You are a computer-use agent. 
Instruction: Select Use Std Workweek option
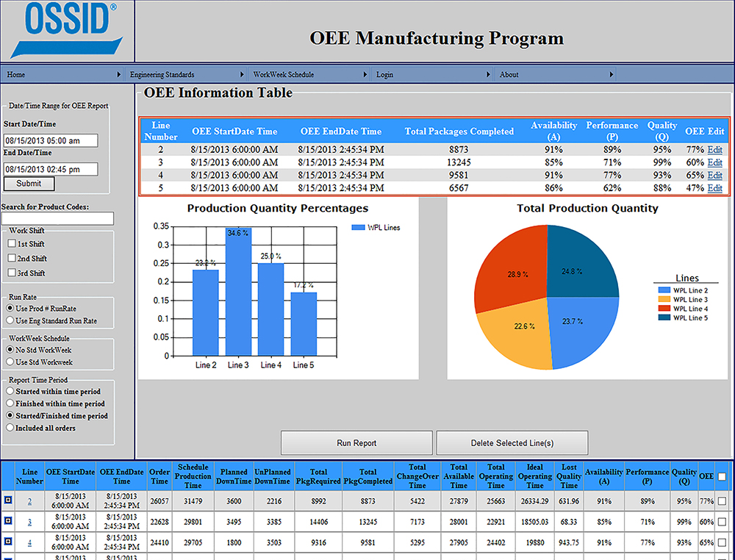10,362
